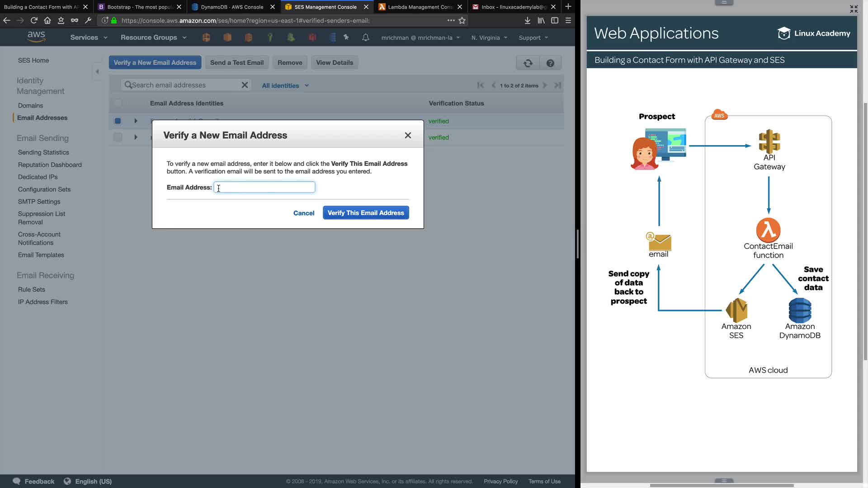Open the All identities filter dropdown
Viewport: 868px width, 488px height.
click(x=285, y=85)
